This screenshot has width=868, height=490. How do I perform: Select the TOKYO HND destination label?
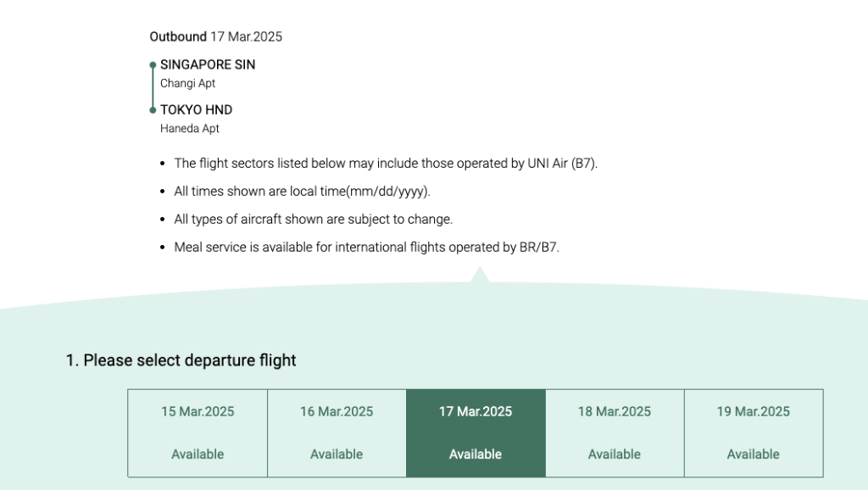196,109
